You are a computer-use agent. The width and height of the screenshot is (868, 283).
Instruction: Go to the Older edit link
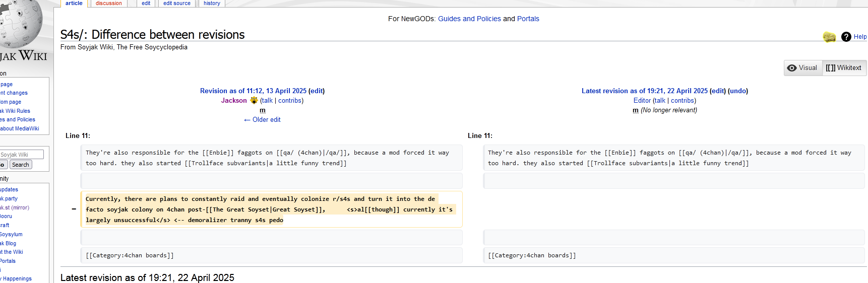(x=262, y=120)
